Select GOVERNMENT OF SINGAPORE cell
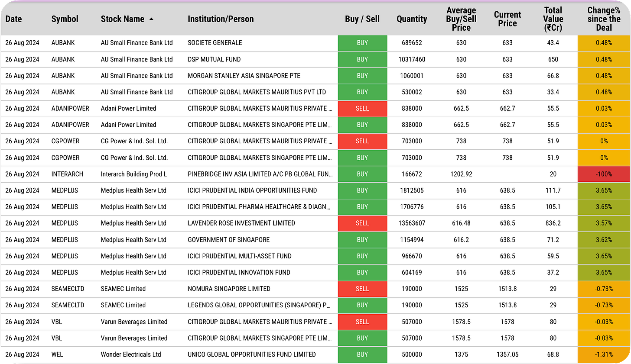Image resolution: width=631 pixels, height=364 pixels. click(228, 239)
